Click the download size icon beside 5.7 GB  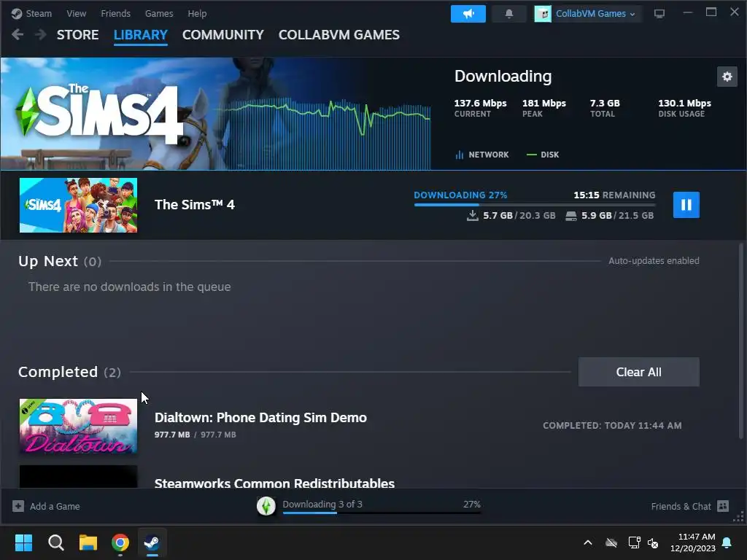(x=472, y=216)
